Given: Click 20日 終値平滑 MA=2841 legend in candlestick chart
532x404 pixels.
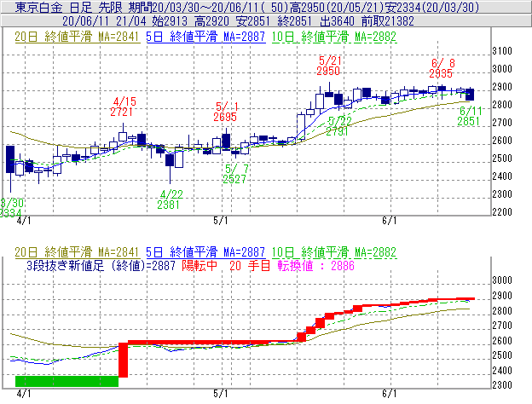Looking at the screenshot, I should [77, 37].
